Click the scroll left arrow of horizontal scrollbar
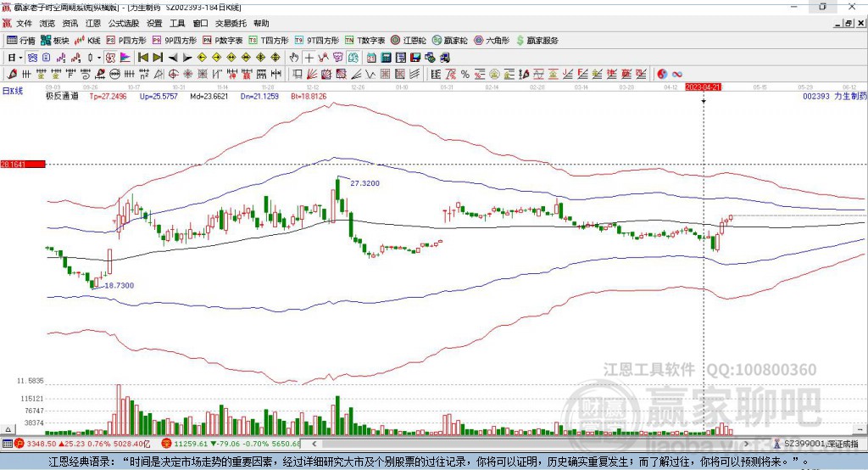 (314, 444)
